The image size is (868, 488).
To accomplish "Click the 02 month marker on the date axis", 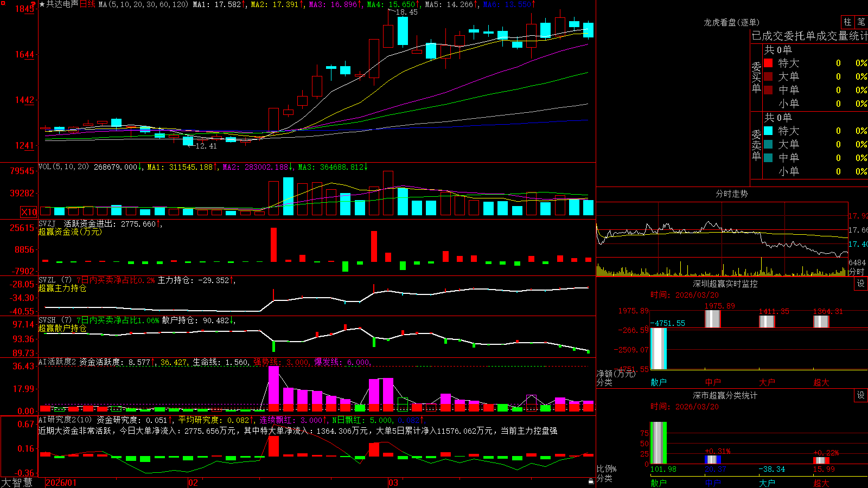I will pos(193,483).
